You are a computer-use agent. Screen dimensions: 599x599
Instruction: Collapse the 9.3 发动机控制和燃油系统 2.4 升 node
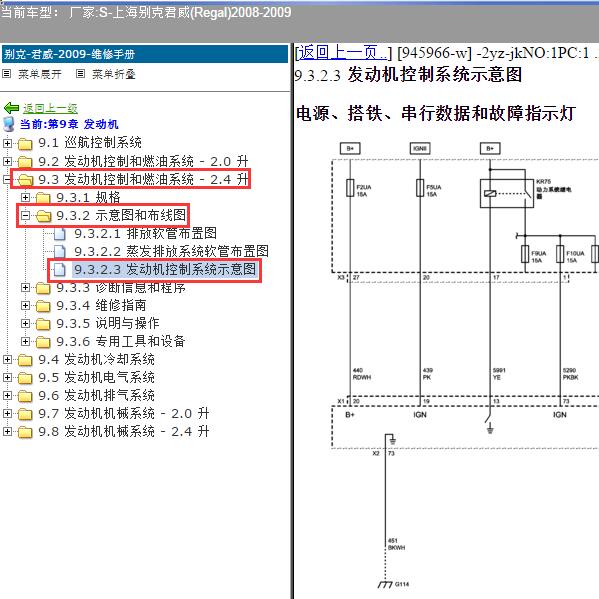[x=7, y=179]
